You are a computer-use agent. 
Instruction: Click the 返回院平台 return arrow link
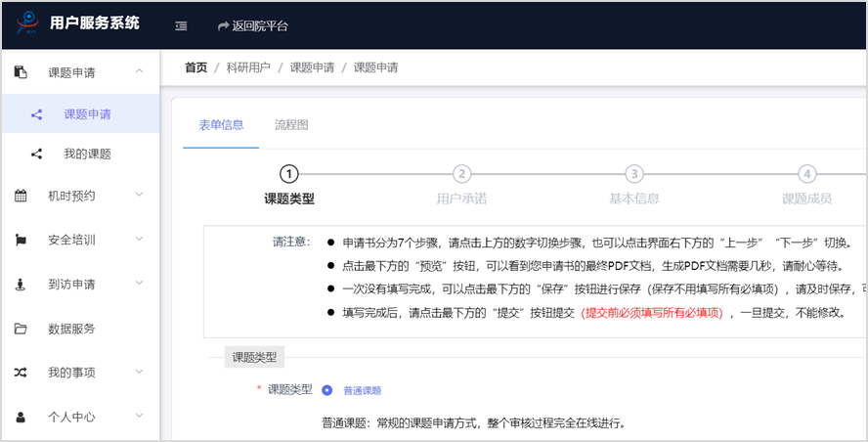(x=253, y=26)
